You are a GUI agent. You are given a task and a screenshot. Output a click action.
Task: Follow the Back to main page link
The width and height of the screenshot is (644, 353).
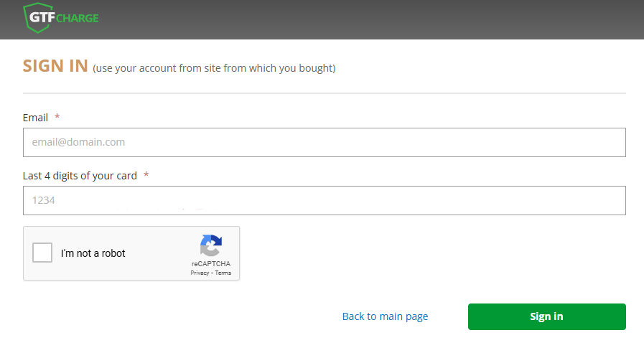[385, 316]
